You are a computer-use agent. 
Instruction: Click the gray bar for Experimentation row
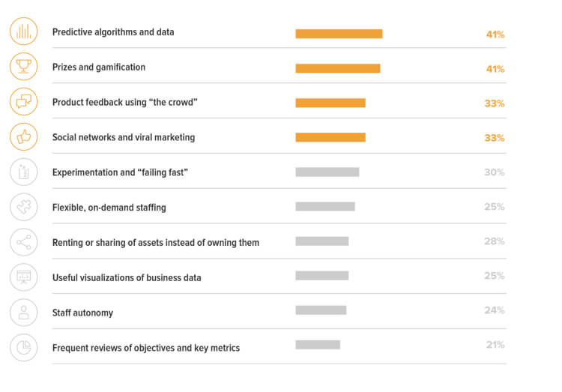pyautogui.click(x=327, y=172)
